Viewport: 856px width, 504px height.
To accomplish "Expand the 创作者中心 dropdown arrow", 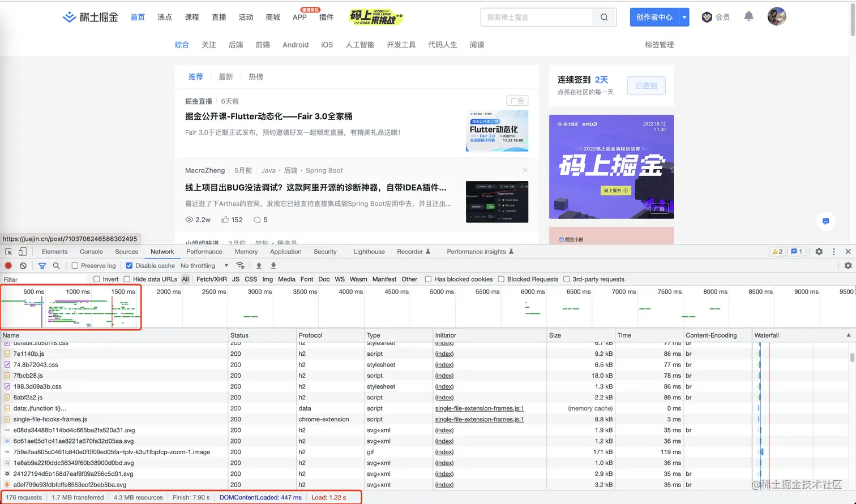I will tap(684, 17).
